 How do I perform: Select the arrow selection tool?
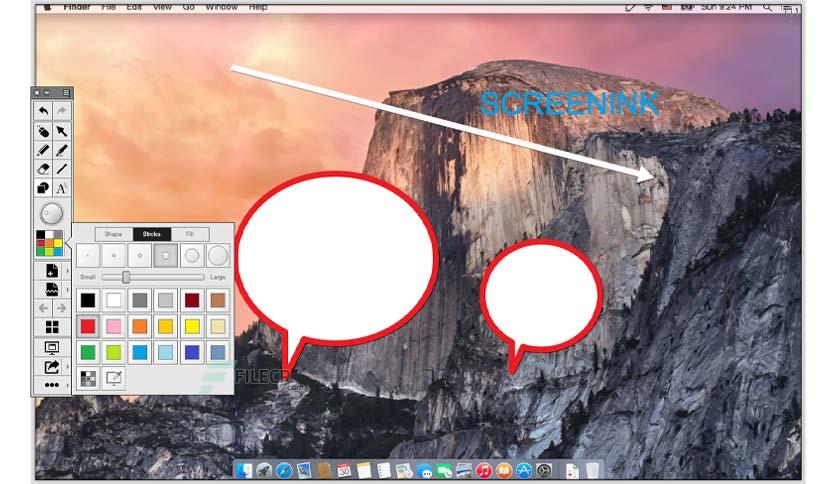pos(62,131)
